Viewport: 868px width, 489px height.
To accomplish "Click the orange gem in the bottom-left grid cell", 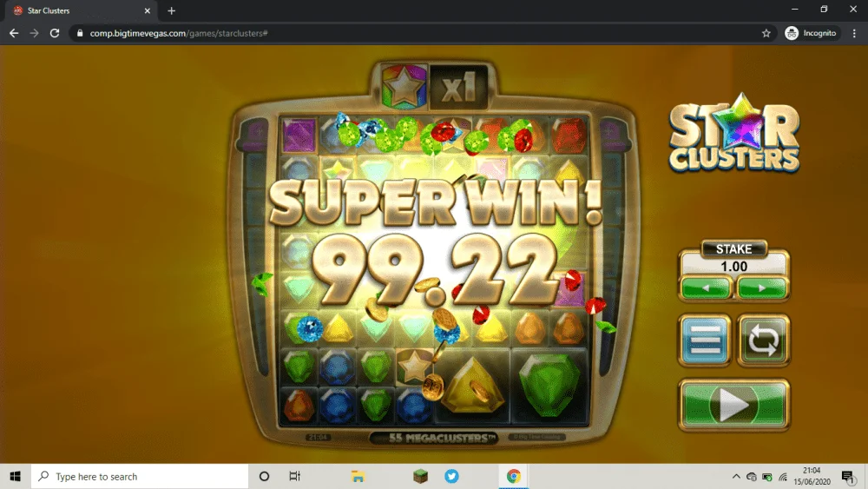I will (x=299, y=406).
